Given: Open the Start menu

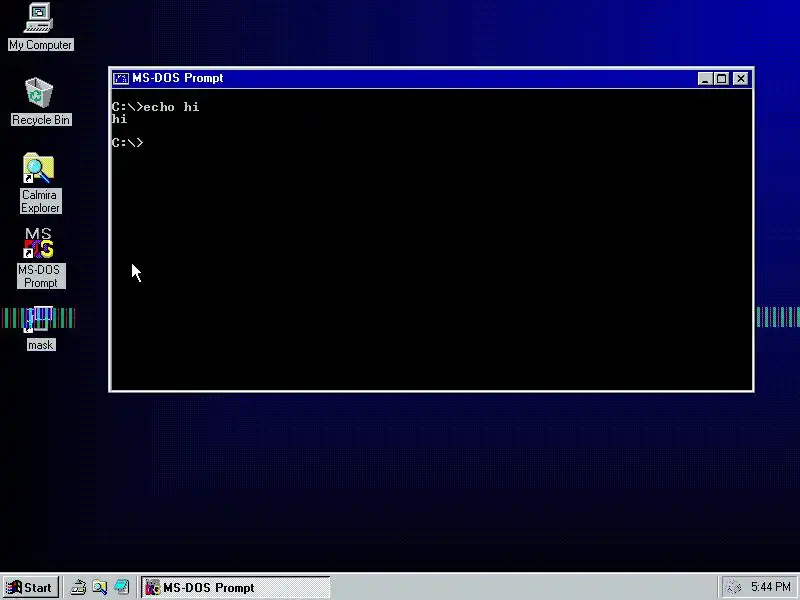Looking at the screenshot, I should coord(31,587).
